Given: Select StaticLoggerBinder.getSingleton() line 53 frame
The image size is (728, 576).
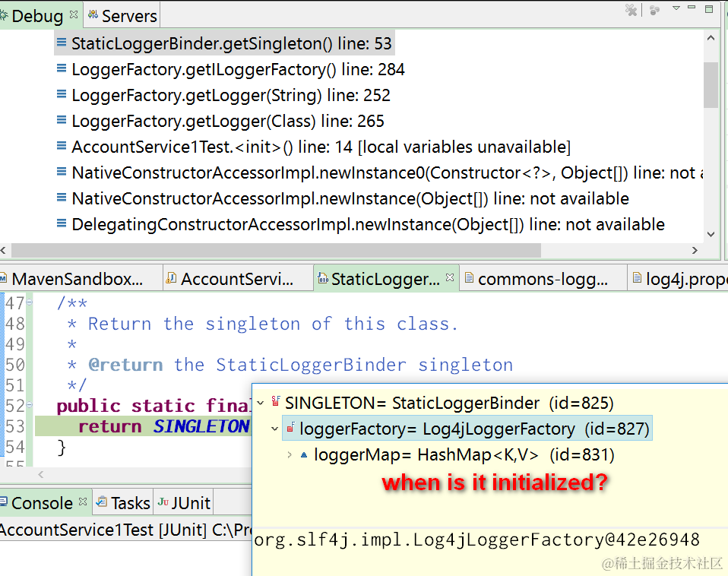Looking at the screenshot, I should (224, 43).
